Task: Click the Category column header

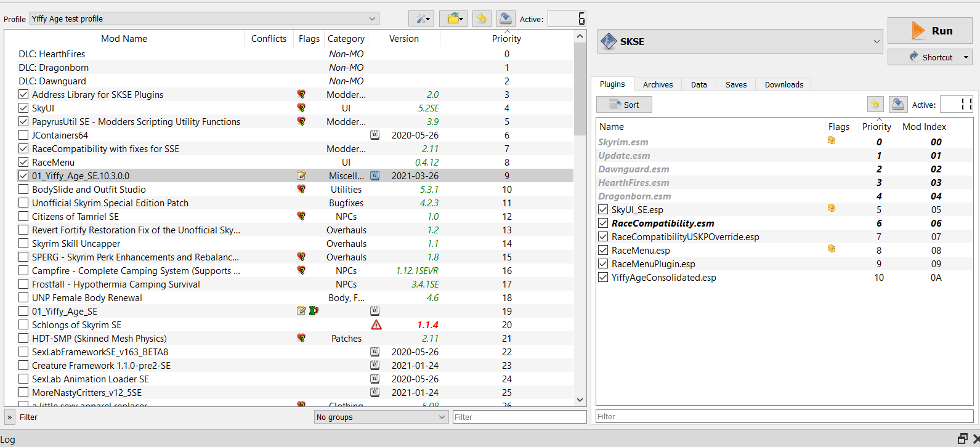Action: 346,38
